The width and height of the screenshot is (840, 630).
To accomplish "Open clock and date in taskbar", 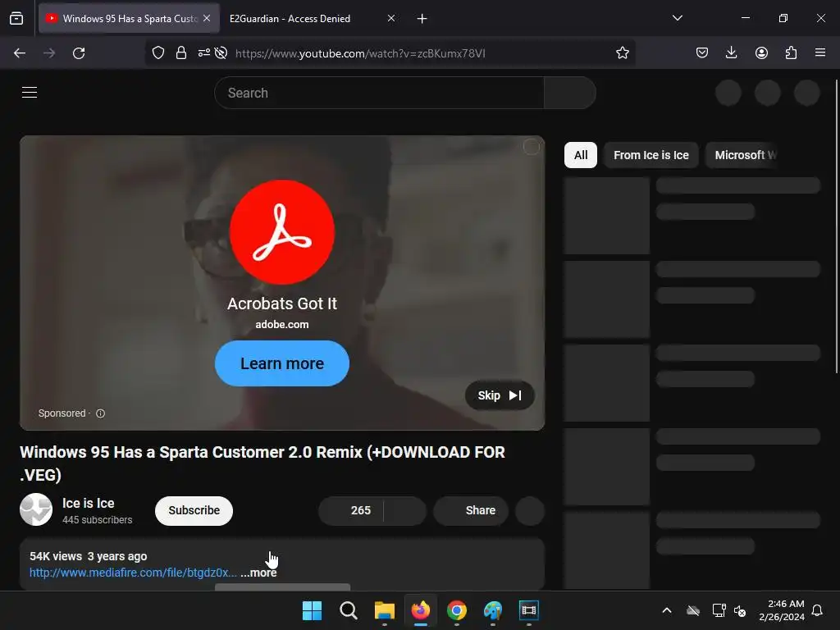I will [782, 610].
